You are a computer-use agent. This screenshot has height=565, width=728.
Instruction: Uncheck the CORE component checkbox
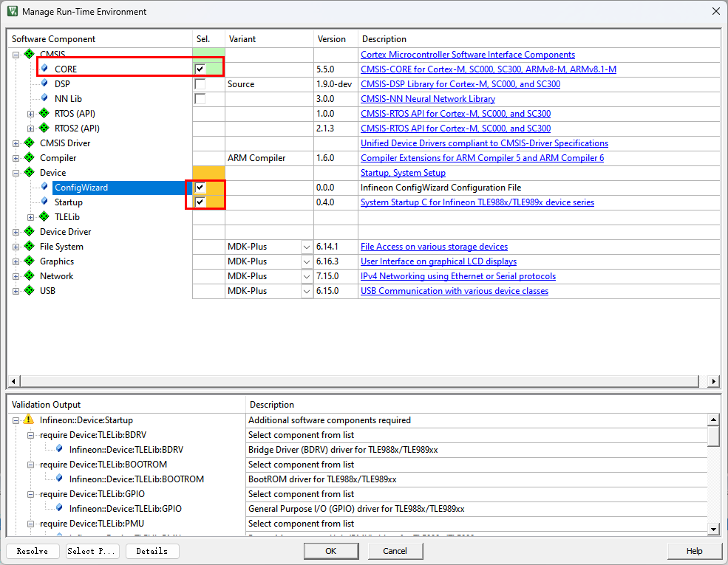tap(200, 69)
